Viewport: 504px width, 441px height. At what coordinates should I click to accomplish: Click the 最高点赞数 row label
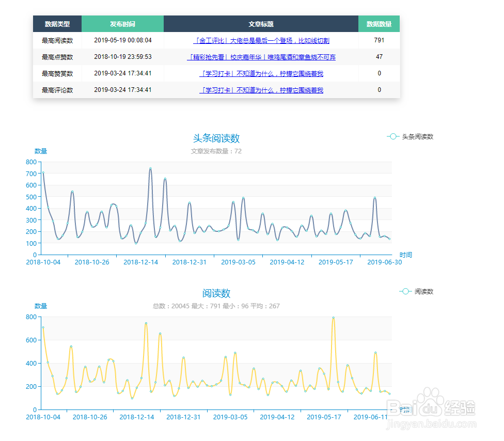(x=57, y=57)
